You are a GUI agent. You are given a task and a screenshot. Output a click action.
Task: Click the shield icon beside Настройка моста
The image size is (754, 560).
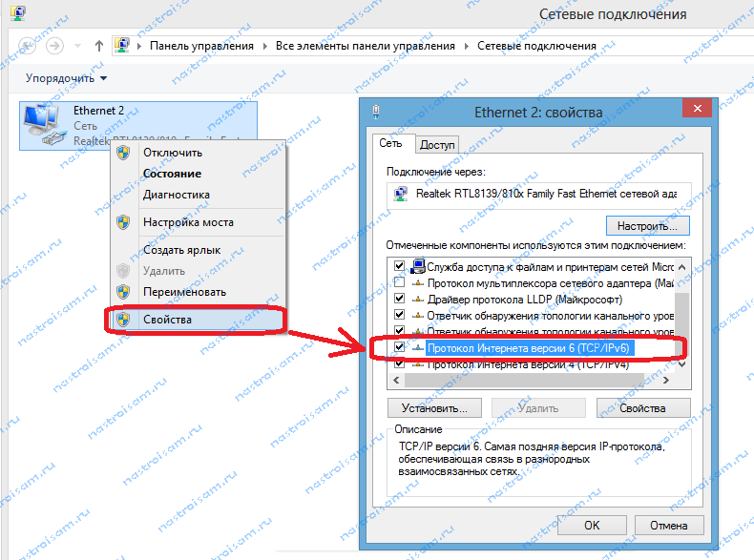(x=123, y=222)
